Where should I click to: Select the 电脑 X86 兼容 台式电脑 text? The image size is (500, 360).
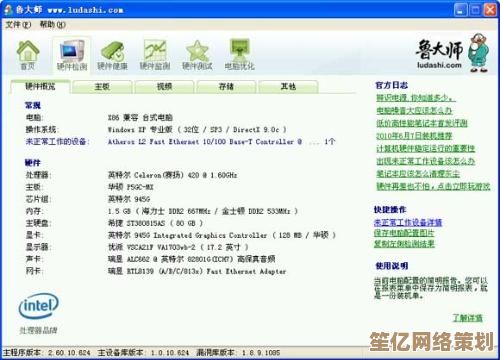140,117
